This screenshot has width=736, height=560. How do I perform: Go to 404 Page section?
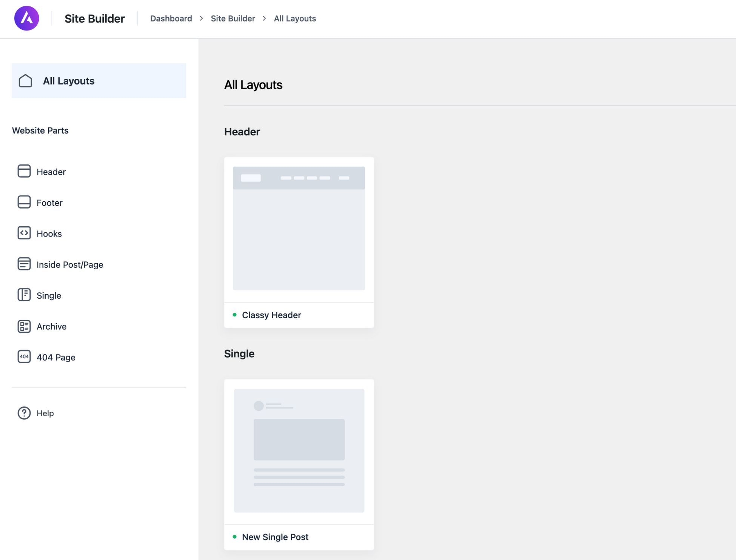pos(56,357)
